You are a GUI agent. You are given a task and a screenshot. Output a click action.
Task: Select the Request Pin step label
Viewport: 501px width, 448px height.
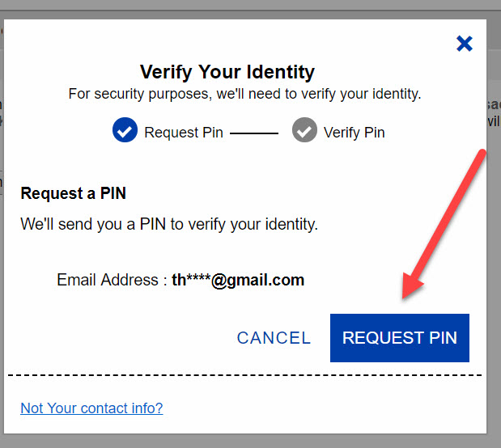(x=184, y=132)
